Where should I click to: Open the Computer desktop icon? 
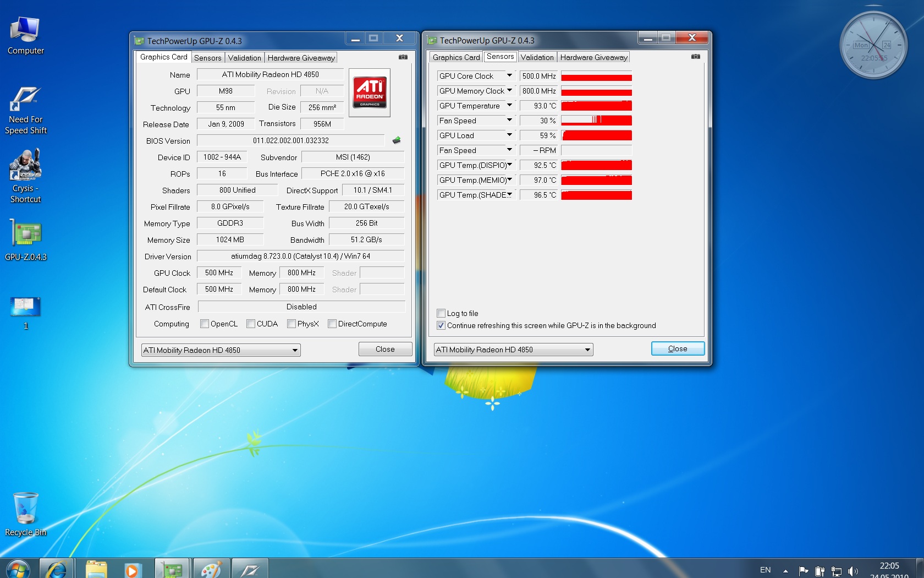tap(25, 36)
